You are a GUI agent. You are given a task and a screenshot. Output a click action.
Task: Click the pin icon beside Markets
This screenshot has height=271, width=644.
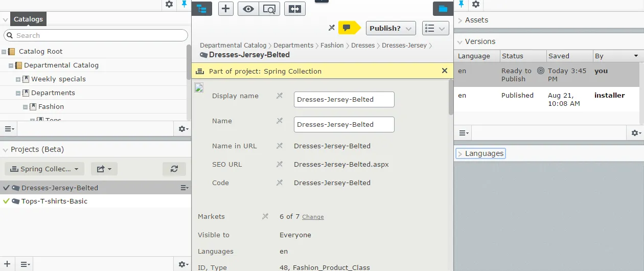point(265,216)
